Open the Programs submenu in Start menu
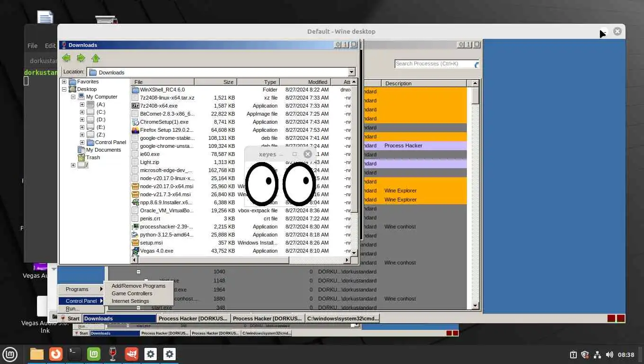Image resolution: width=644 pixels, height=364 pixels. 81,289
